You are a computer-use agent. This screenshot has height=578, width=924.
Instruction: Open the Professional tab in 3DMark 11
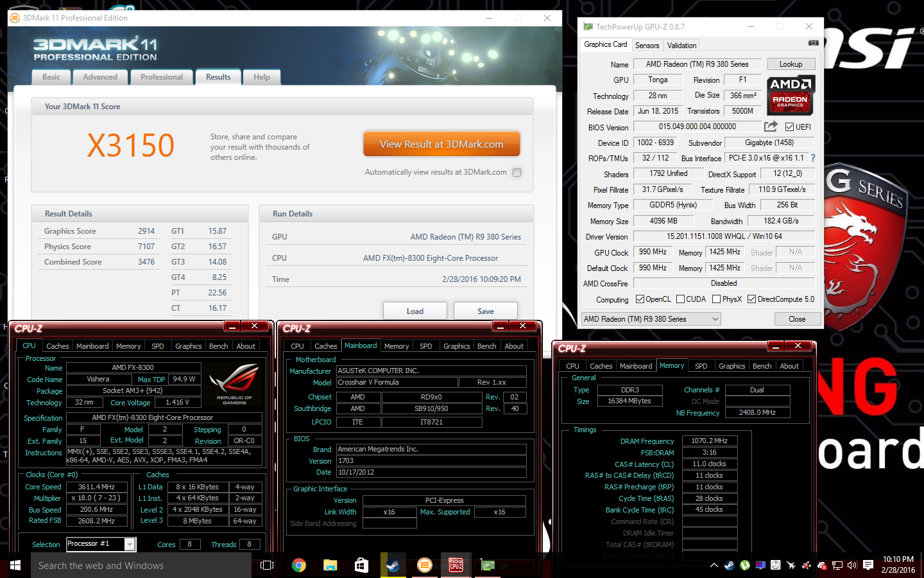pos(162,77)
